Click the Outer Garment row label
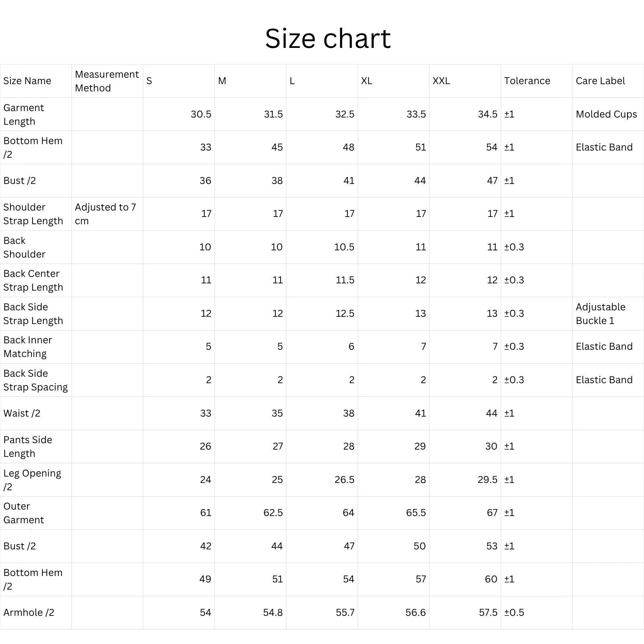Screen dimensions: 644x644 pyautogui.click(x=24, y=513)
